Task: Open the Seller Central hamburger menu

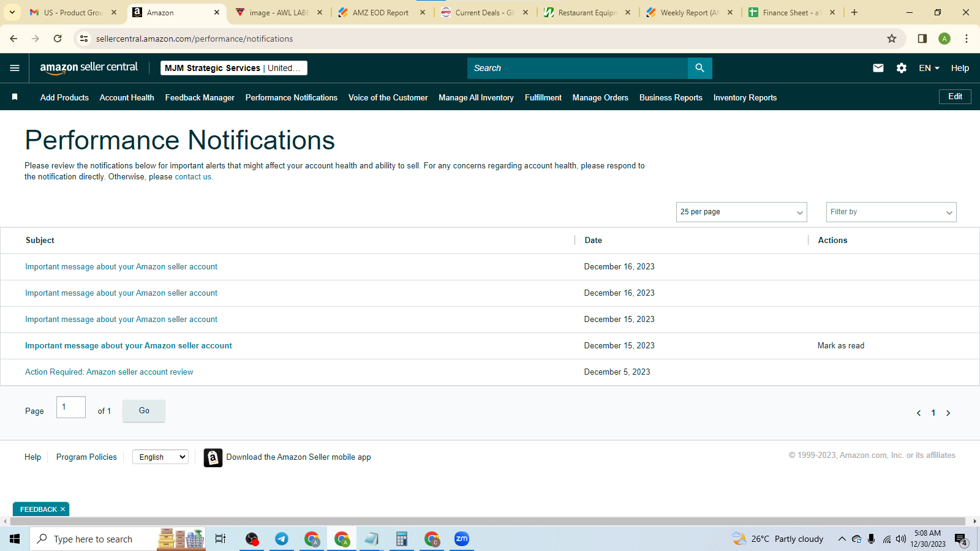Action: (x=15, y=68)
